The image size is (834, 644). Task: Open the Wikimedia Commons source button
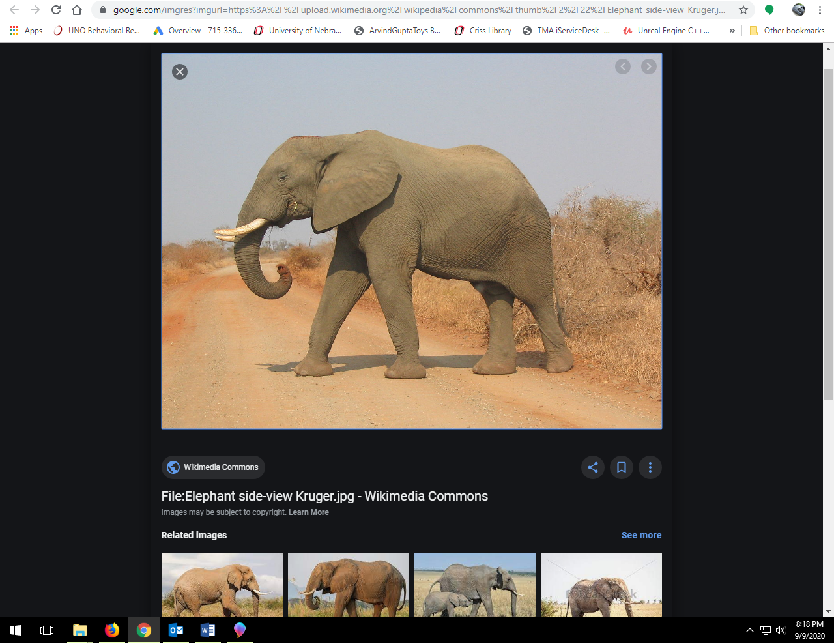point(213,467)
